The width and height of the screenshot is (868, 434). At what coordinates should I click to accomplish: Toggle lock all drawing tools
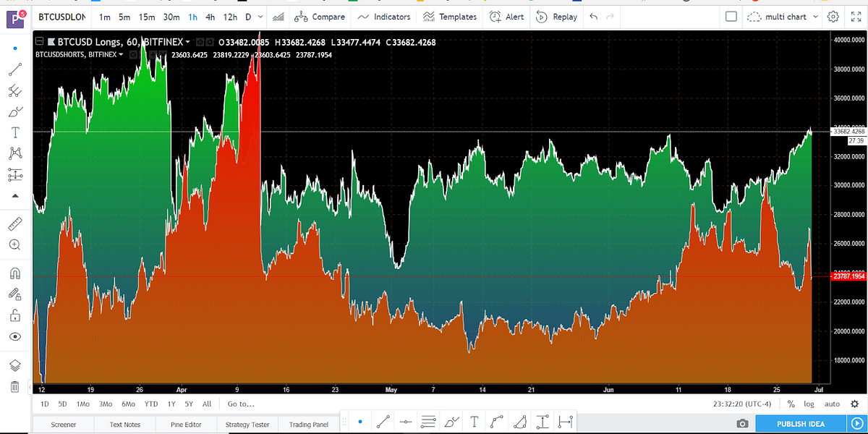15,315
